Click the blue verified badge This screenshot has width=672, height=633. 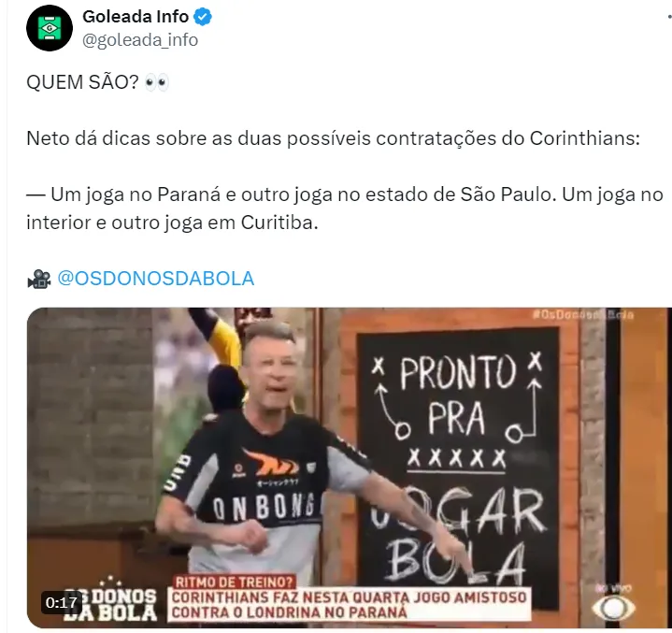pyautogui.click(x=203, y=17)
